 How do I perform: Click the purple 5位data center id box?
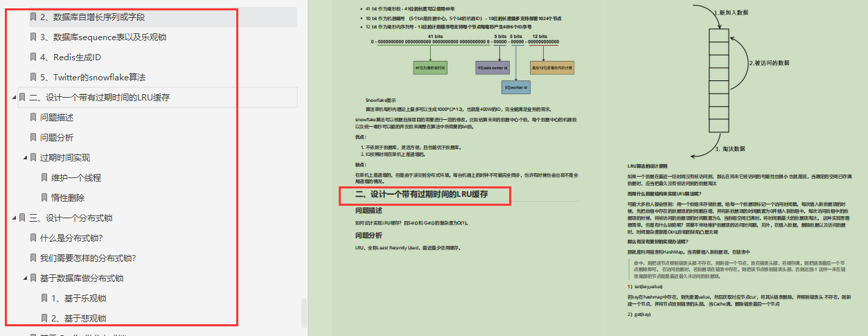pyautogui.click(x=492, y=68)
